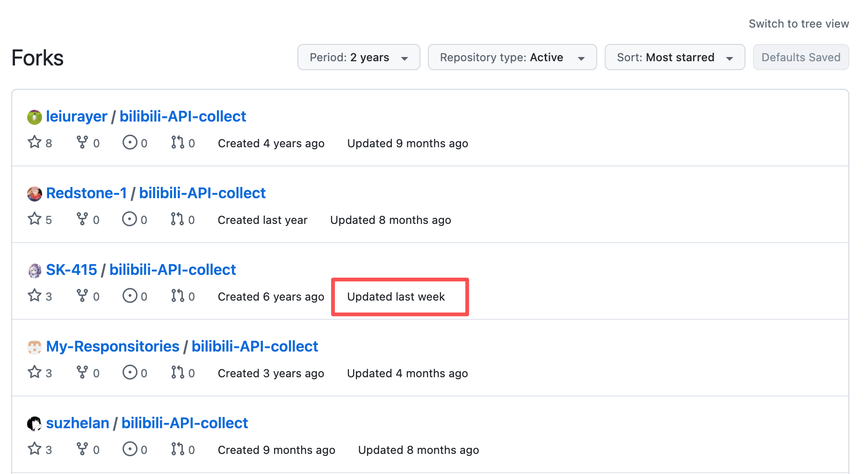This screenshot has width=868, height=474.
Task: Open My-Responsitories' bilibili-API-collect repo link
Action: 255,346
